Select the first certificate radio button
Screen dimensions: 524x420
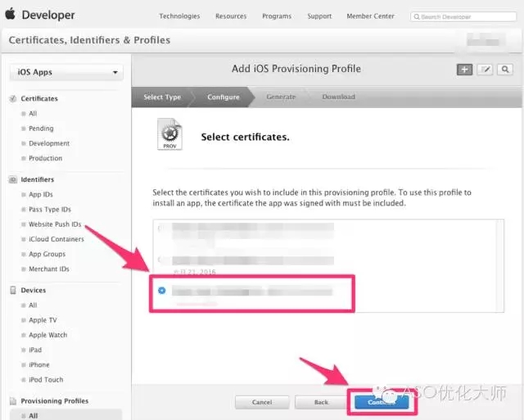160,228
